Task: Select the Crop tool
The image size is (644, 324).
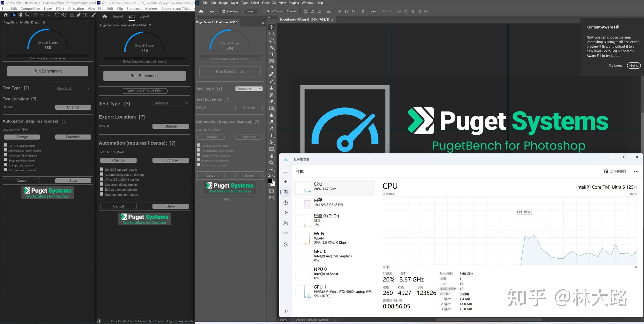Action: pos(271,54)
